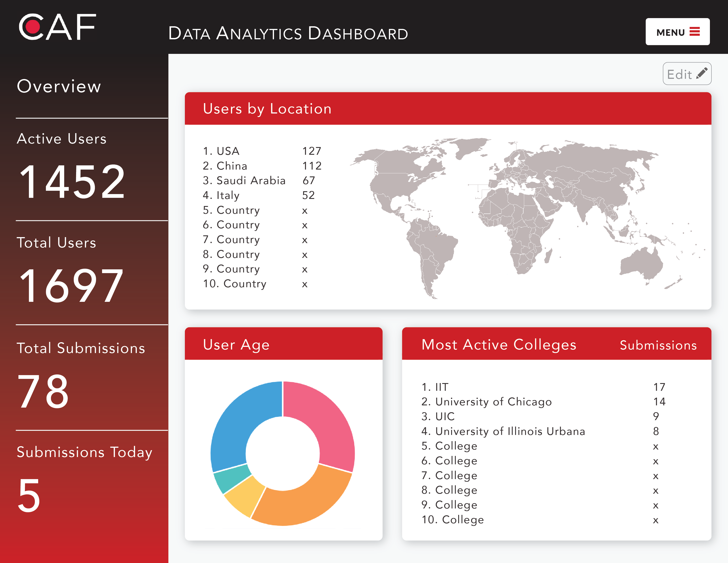The height and width of the screenshot is (563, 728).
Task: Click the Edit pencil icon
Action: [x=702, y=73]
